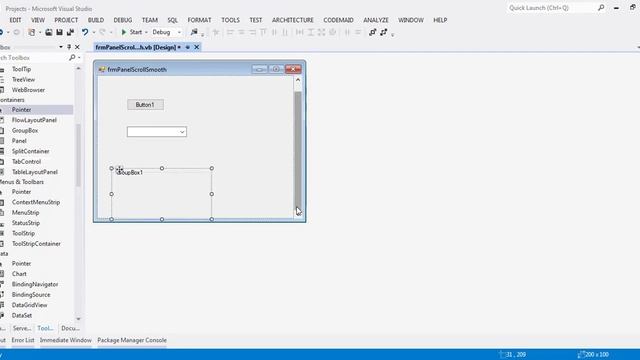Open the HELP menu
The width and height of the screenshot is (640, 360).
440,20
